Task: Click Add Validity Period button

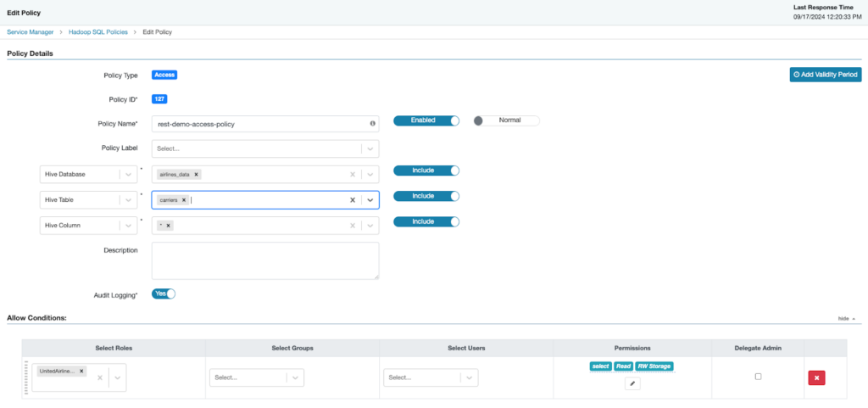Action: [x=825, y=75]
